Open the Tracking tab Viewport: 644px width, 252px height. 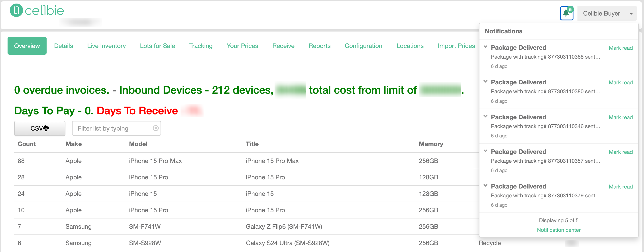201,46
